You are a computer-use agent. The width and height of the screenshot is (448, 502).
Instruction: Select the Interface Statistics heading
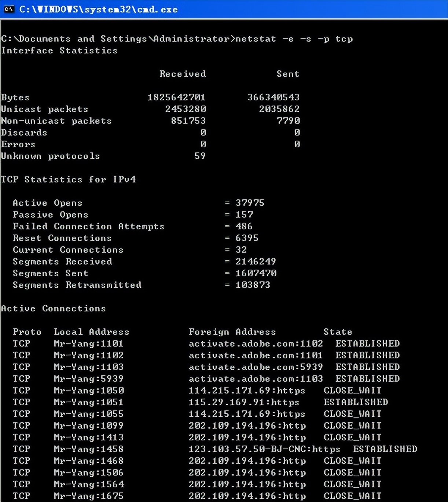[x=59, y=50]
